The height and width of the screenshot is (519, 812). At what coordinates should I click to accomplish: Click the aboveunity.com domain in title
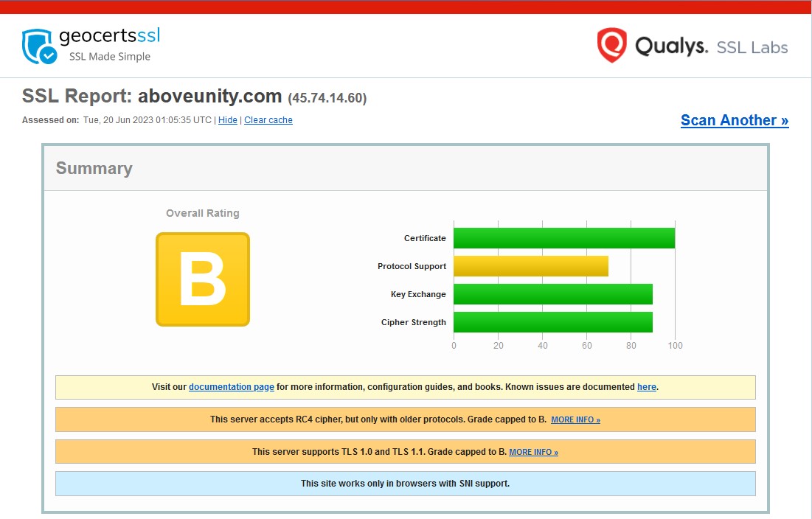coord(209,97)
